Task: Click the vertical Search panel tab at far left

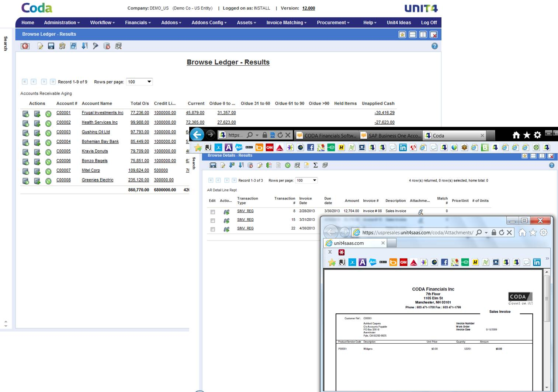Action: point(6,43)
